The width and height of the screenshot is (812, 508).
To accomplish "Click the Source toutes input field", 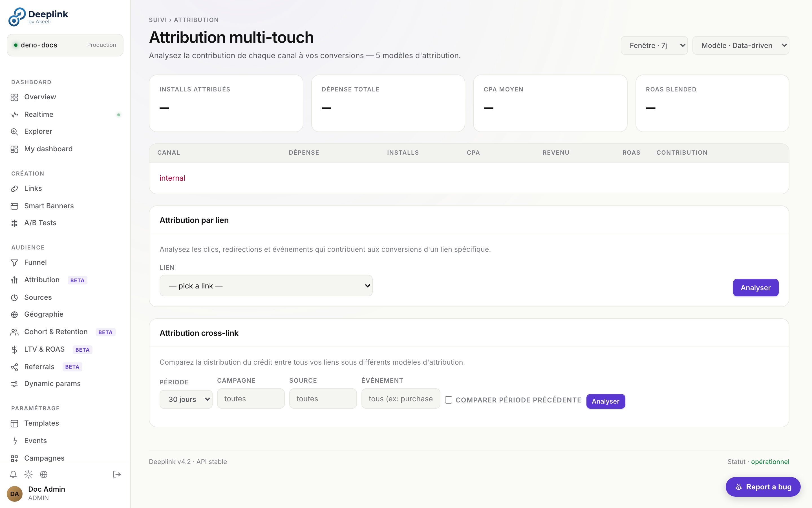I will tap(323, 399).
